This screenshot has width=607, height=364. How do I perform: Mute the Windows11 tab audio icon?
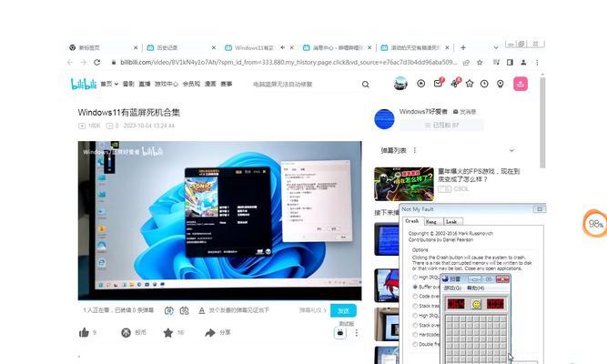[283, 47]
